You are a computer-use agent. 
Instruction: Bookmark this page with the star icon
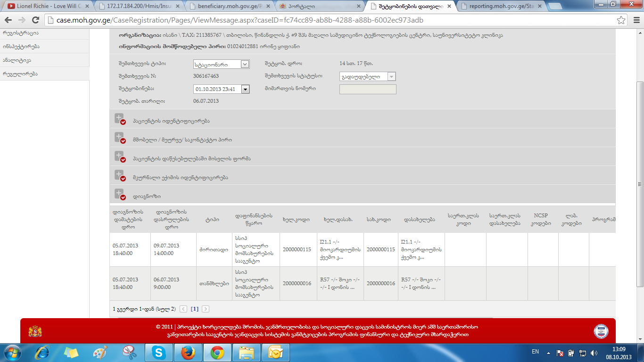coord(621,20)
